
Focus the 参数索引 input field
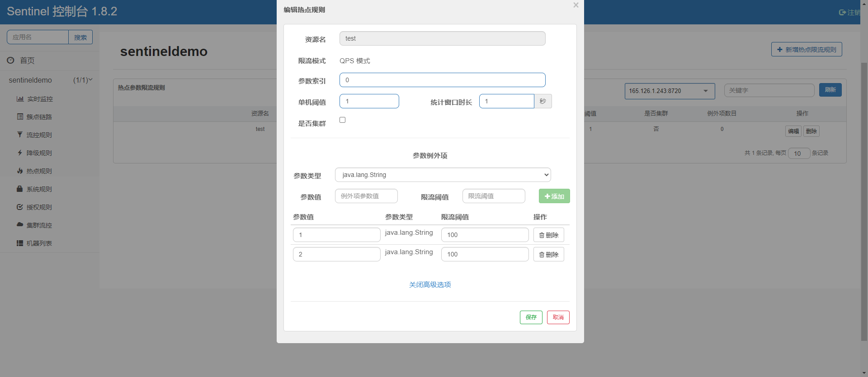443,80
